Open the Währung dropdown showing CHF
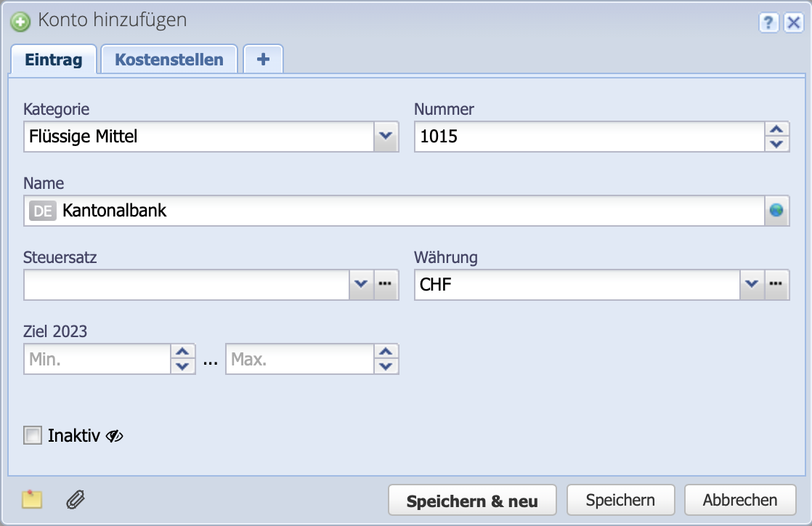The width and height of the screenshot is (812, 526). click(752, 285)
